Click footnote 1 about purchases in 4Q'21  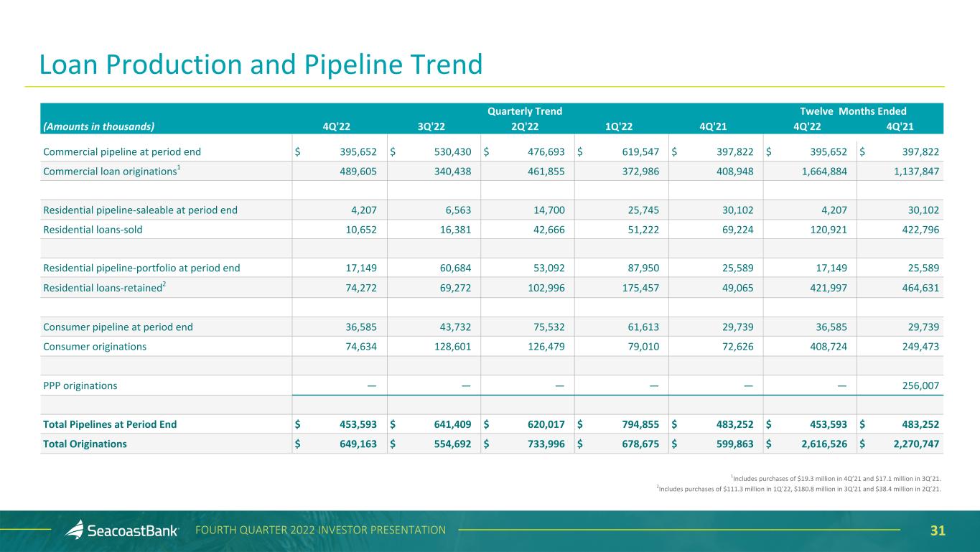pos(834,477)
